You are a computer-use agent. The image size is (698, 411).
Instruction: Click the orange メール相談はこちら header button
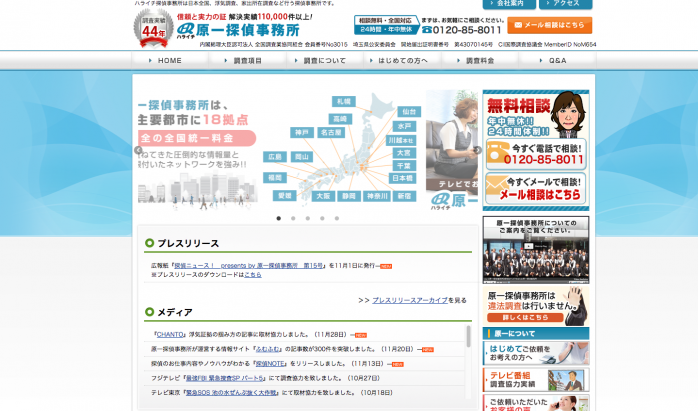550,25
